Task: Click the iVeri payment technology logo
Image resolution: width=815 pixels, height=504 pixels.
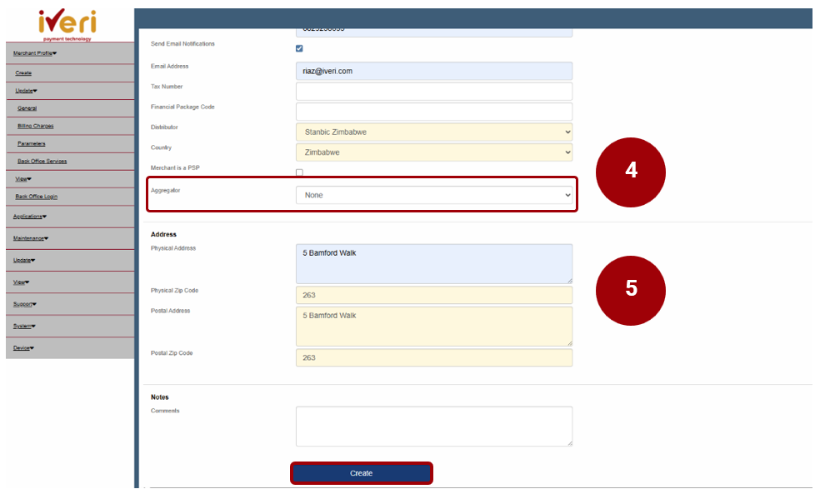Action: 67,24
